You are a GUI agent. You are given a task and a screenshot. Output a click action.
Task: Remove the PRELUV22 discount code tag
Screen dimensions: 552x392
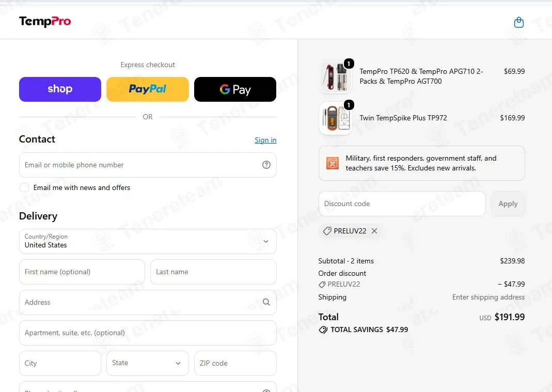(x=374, y=231)
